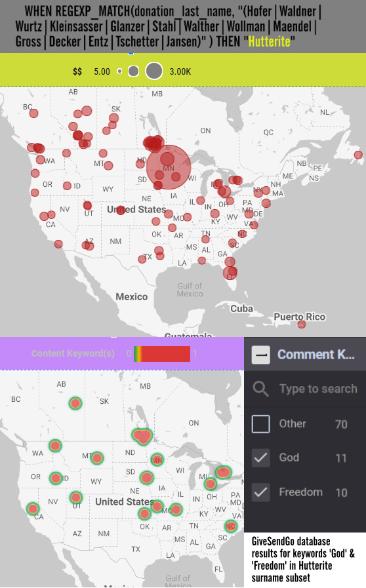366x588 pixels.
Task: Select the bubble above KY label, upper map
Action: [x=214, y=214]
